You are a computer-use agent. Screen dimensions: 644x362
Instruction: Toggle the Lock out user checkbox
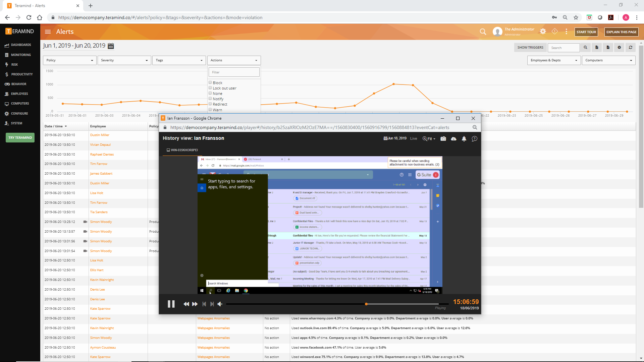(210, 87)
